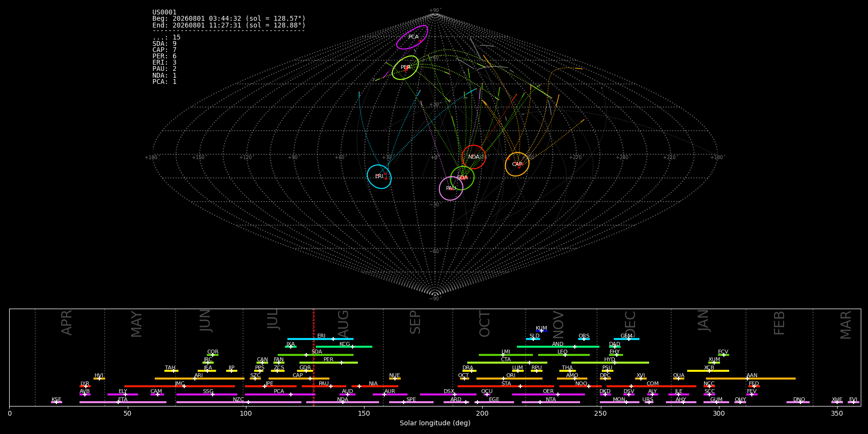Pick the orange CAP radiant circle
The width and height of the screenshot is (868, 434).
pos(517,164)
